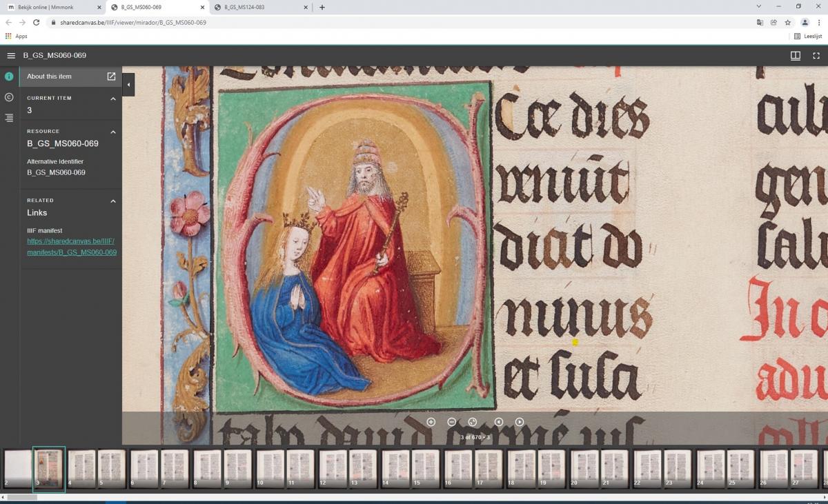The width and height of the screenshot is (828, 504).
Task: Collapse the sidebar with the arrow handle
Action: [x=128, y=84]
